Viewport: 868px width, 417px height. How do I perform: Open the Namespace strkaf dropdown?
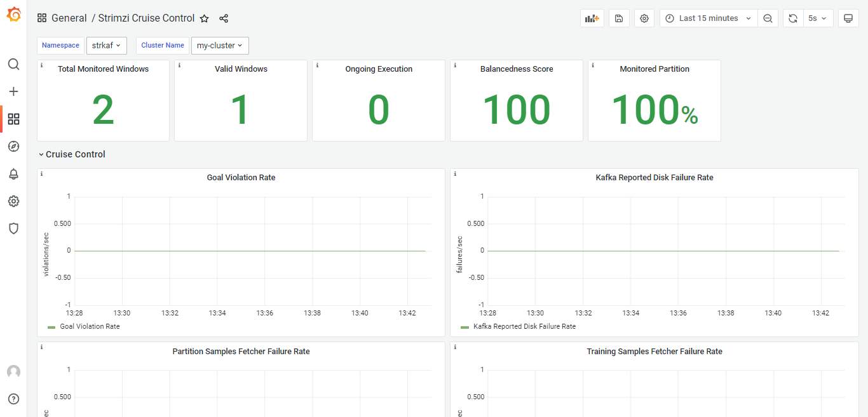[x=107, y=46]
